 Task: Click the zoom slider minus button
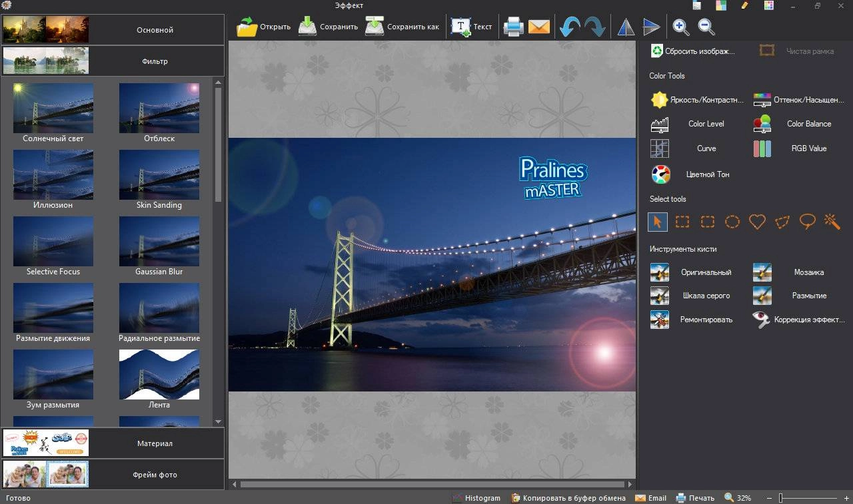pos(770,498)
